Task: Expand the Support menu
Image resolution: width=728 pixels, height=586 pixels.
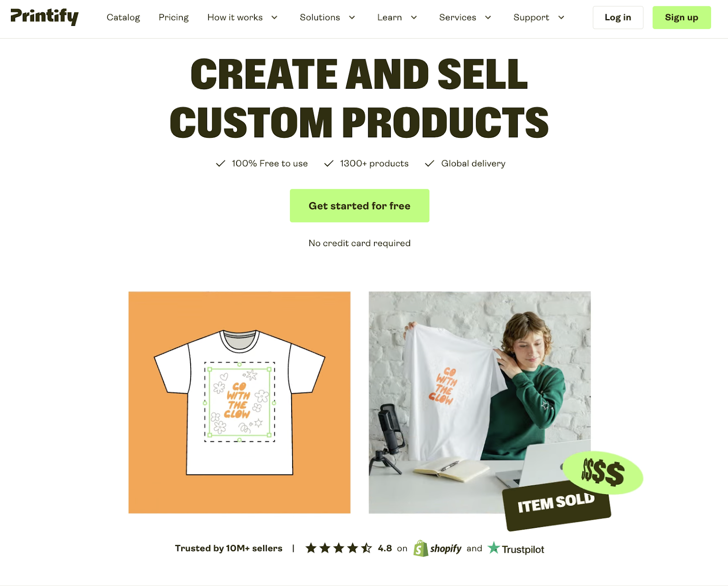Action: pos(539,17)
